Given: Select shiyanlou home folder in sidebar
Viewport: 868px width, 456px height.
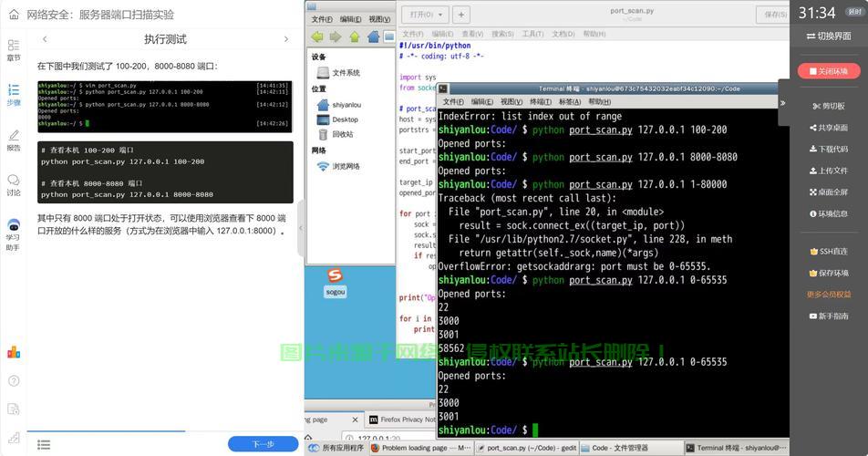Looking at the screenshot, I should tap(339, 105).
